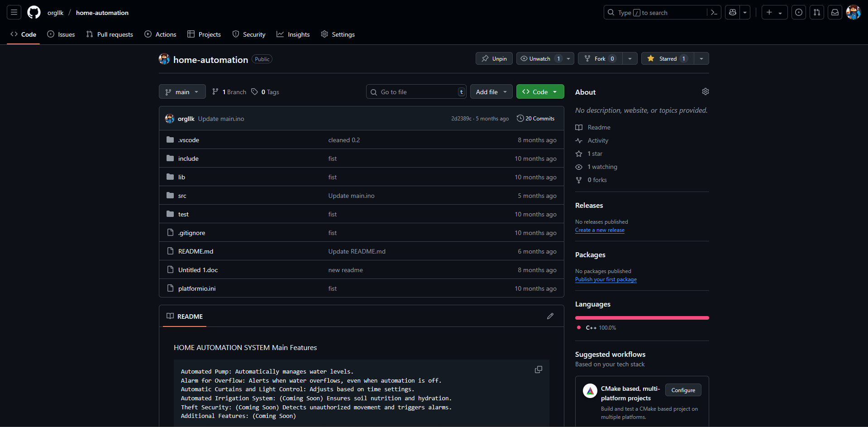The width and height of the screenshot is (868, 427).
Task: Expand the star lists dropdown arrow
Action: pyautogui.click(x=701, y=58)
